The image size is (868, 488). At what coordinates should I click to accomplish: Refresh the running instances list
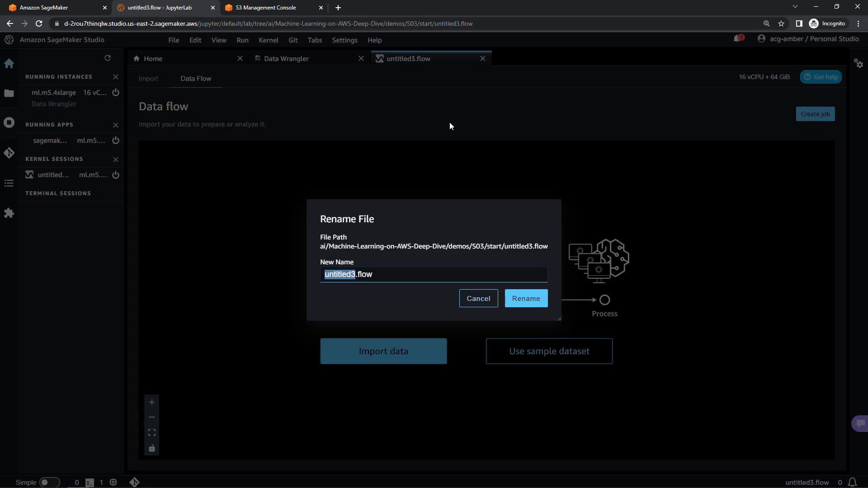[108, 58]
